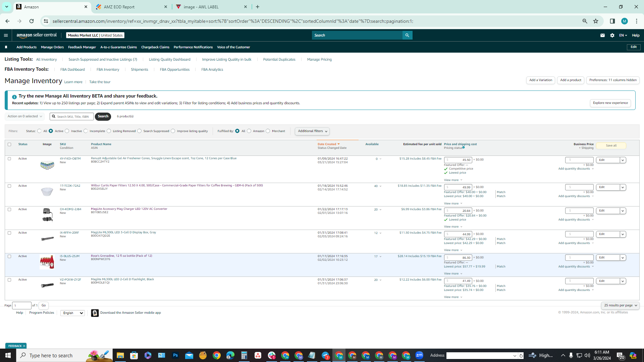Open Manage Orders in the navigation bar
This screenshot has width=644, height=362.
pos(52,47)
